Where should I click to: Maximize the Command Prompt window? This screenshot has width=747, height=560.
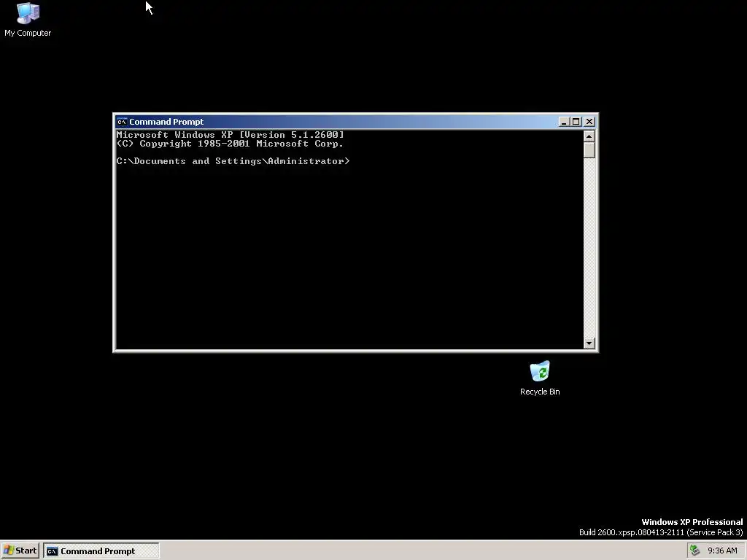(x=576, y=122)
